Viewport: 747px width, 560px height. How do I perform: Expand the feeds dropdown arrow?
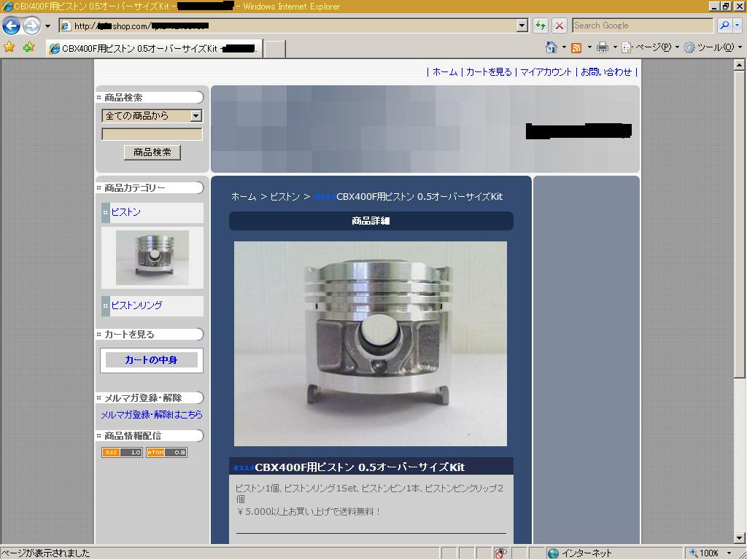coord(589,47)
